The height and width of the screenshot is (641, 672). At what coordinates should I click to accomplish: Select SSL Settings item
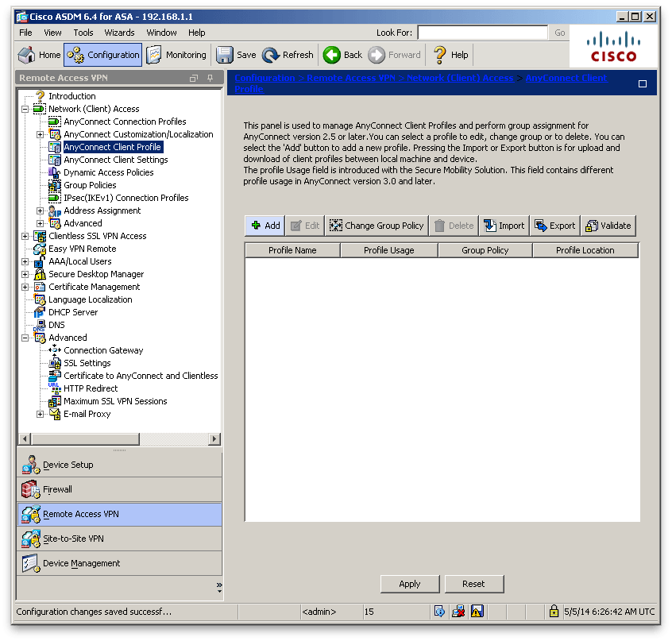[87, 363]
